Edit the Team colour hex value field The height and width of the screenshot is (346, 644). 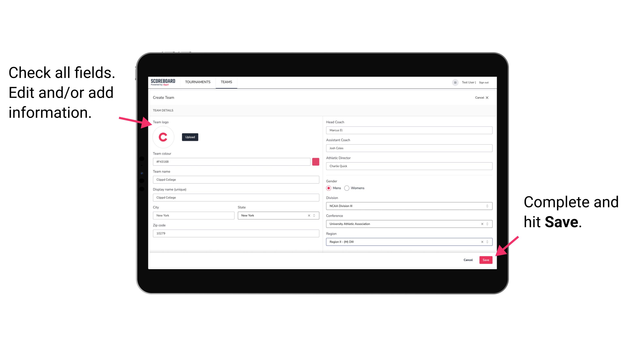coord(232,161)
